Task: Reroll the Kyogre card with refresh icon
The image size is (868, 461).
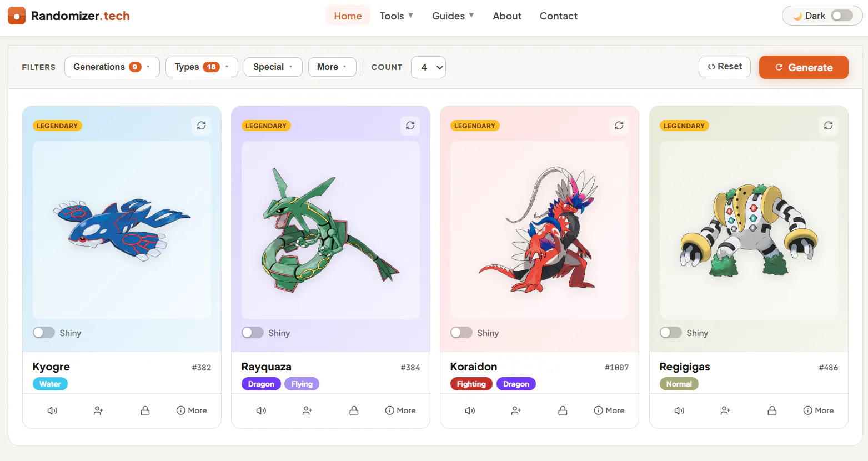Action: coord(202,126)
